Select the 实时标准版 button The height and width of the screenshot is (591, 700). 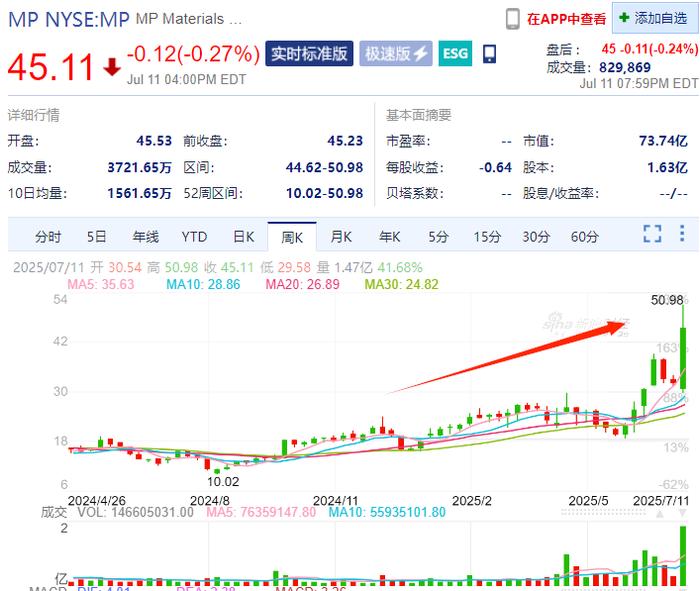309,54
